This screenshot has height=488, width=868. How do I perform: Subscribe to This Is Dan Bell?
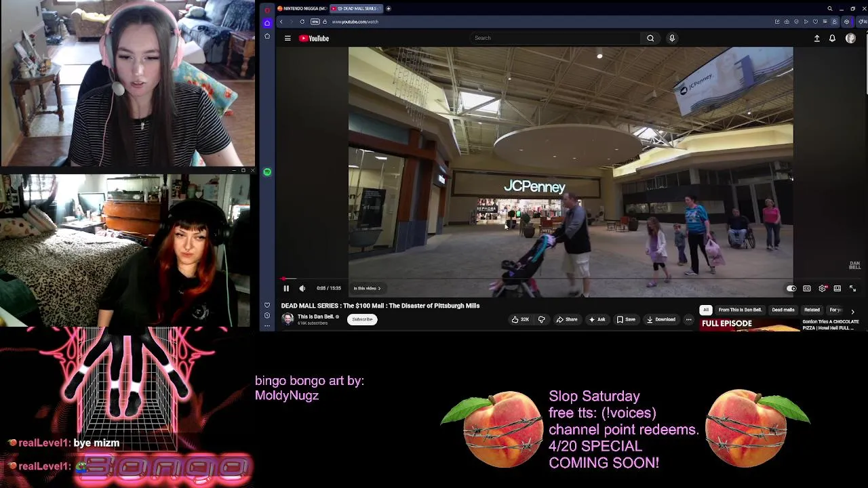click(x=362, y=319)
